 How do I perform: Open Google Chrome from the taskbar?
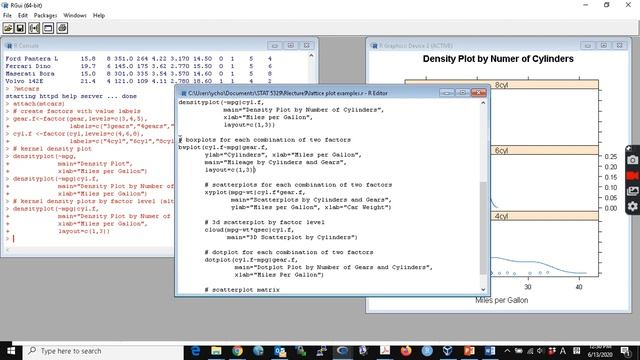tap(238, 351)
